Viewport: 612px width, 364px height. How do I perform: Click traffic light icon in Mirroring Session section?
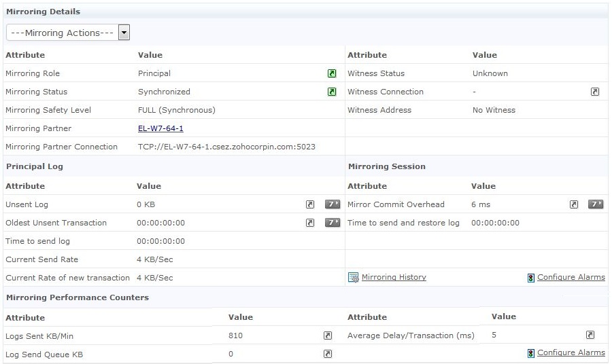[530, 278]
